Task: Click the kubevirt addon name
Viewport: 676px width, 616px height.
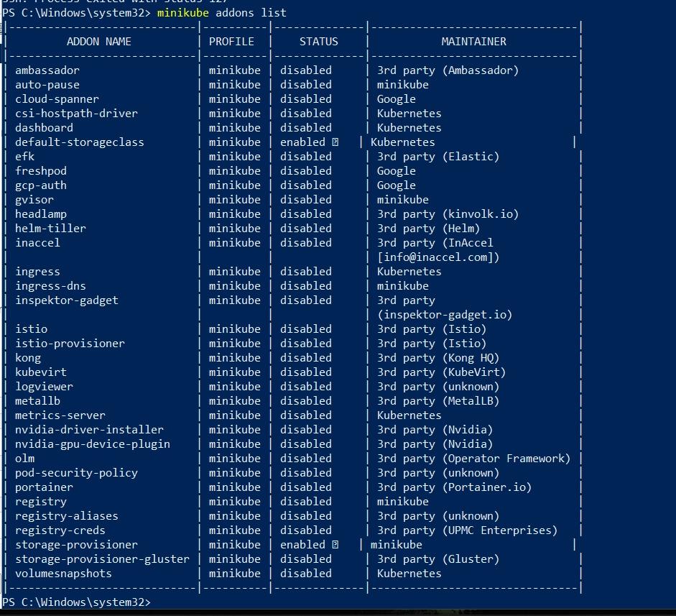Action: pos(41,372)
